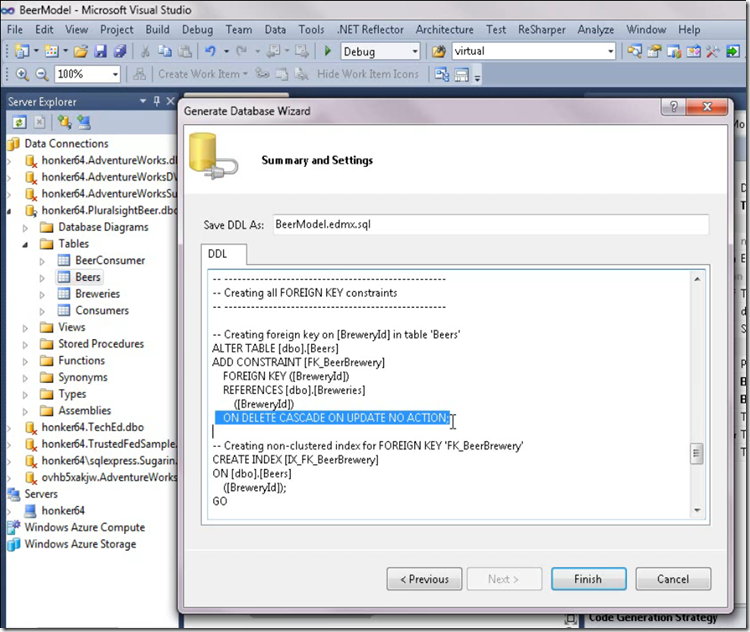Viewport: 750px width, 632px height.
Task: Click the Undo arrow icon
Action: [x=210, y=51]
